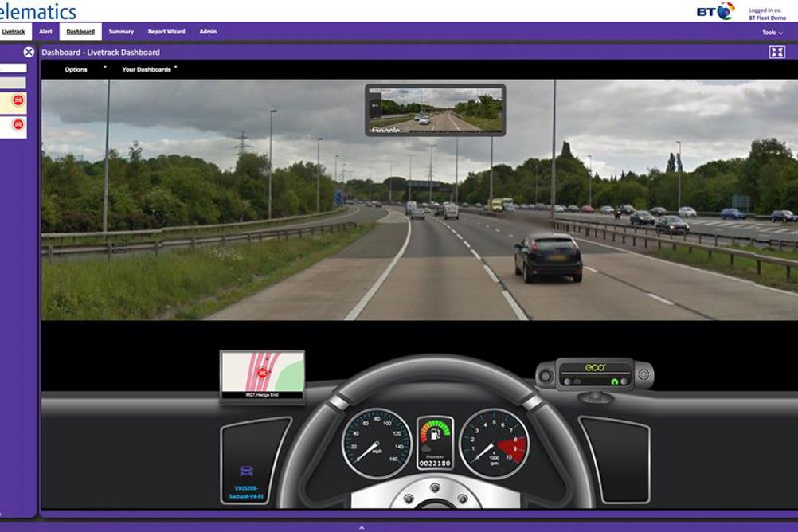Click the RPM tachometer gauge
This screenshot has width=798, height=532.
(494, 443)
